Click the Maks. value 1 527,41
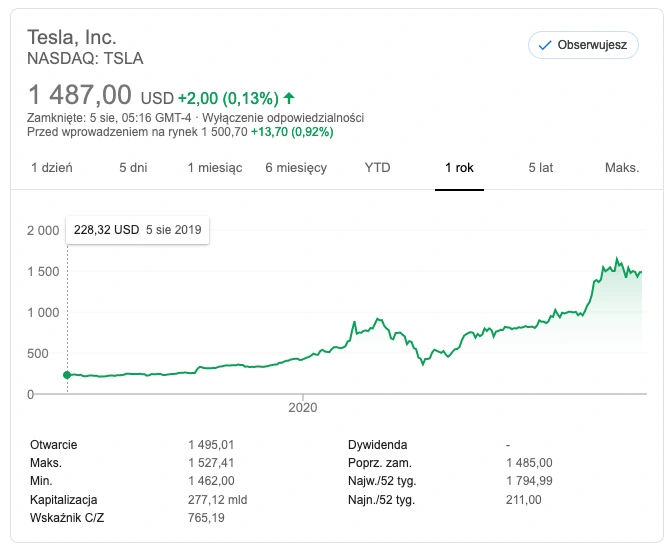The image size is (671, 553). tap(211, 463)
